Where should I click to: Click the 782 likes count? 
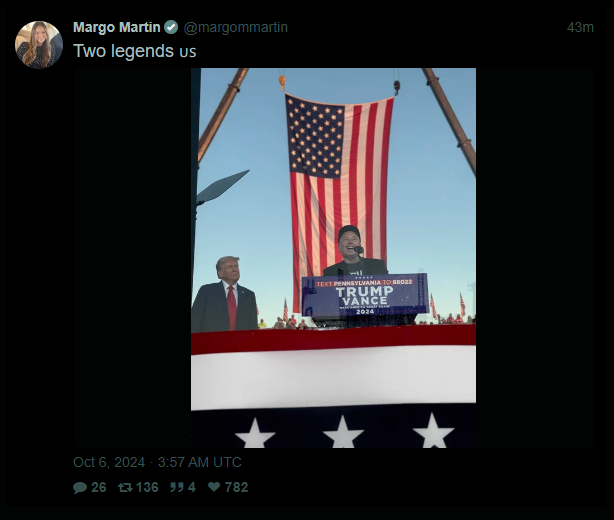tap(237, 488)
